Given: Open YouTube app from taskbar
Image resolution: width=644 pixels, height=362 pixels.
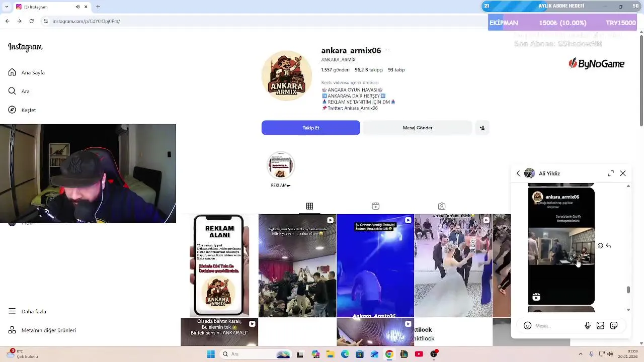Looking at the screenshot, I should 419,354.
